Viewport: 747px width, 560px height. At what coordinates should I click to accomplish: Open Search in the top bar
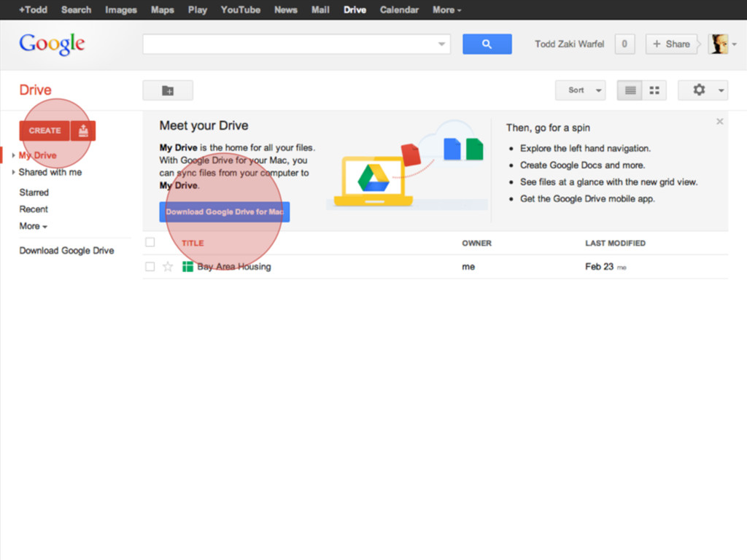pos(76,9)
